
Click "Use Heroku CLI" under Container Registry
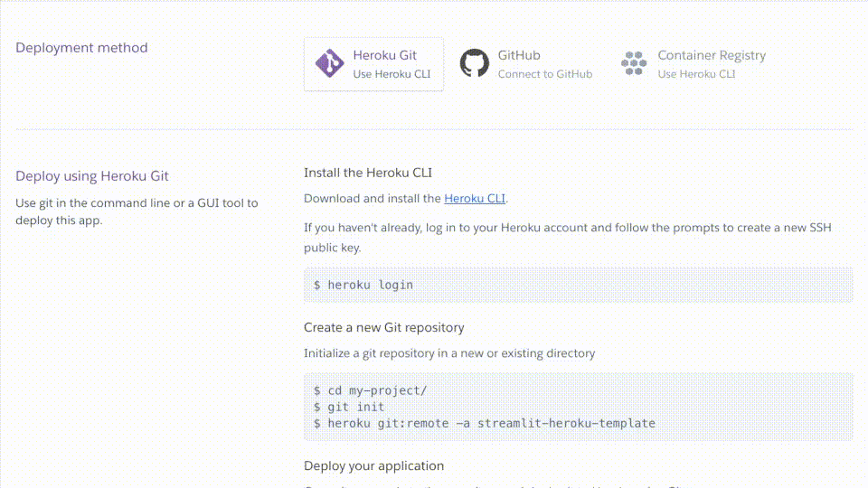[x=696, y=74]
